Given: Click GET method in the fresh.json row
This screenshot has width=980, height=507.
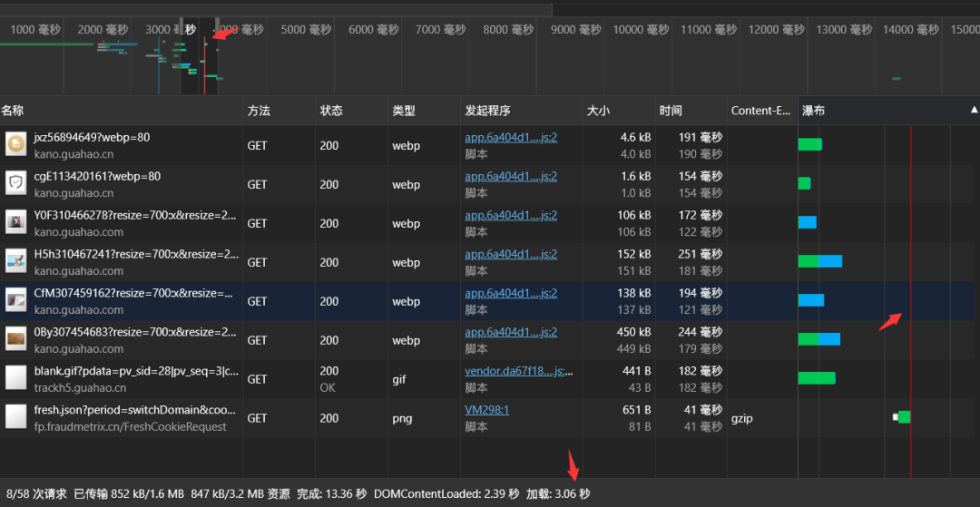Looking at the screenshot, I should pos(258,418).
